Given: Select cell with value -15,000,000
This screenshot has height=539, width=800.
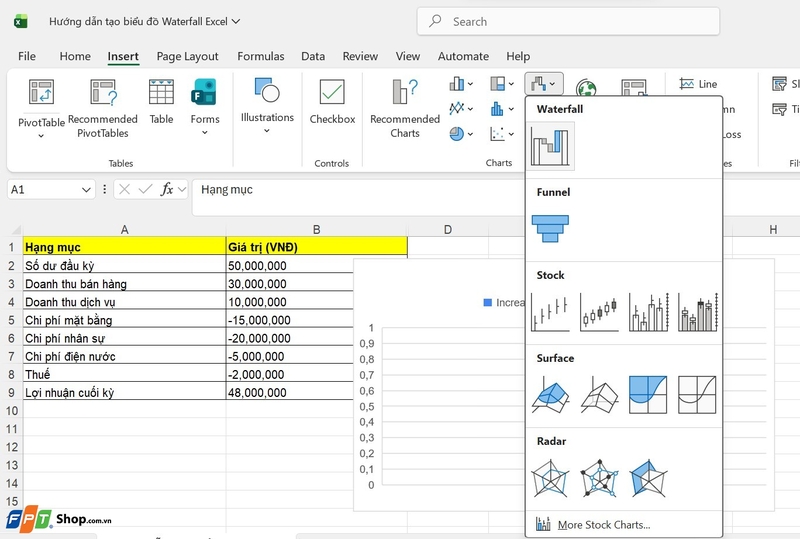Looking at the screenshot, I should [289, 320].
